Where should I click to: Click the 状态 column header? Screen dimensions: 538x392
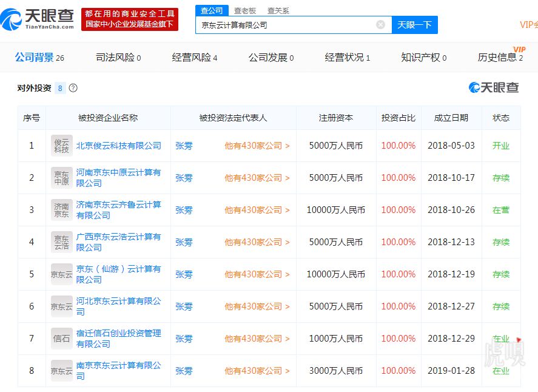(x=501, y=118)
